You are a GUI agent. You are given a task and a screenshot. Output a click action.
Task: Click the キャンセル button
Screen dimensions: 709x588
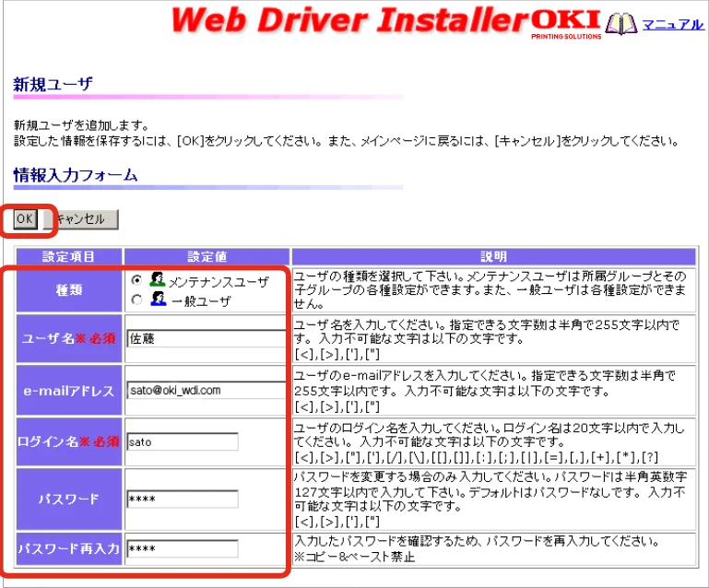(x=81, y=219)
